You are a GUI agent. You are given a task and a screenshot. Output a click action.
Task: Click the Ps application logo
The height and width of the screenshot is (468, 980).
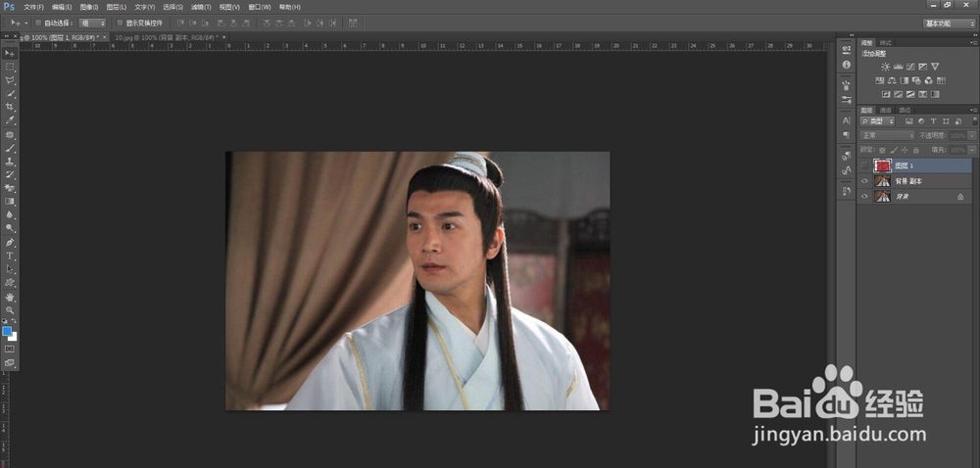pyautogui.click(x=9, y=7)
